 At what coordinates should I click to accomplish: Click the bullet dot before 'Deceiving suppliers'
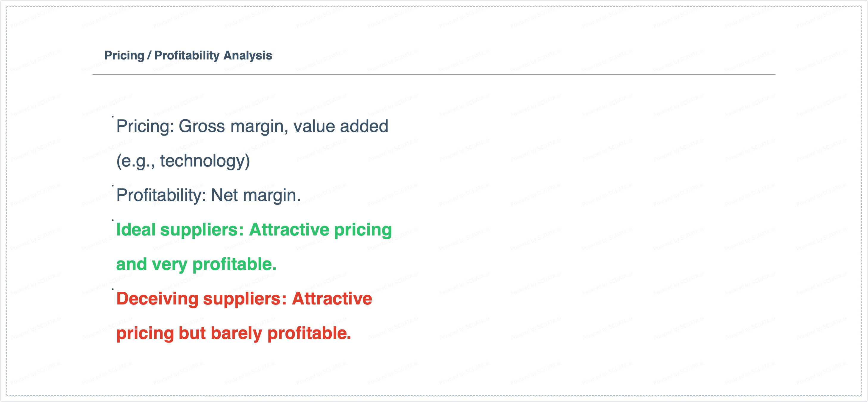(x=113, y=289)
